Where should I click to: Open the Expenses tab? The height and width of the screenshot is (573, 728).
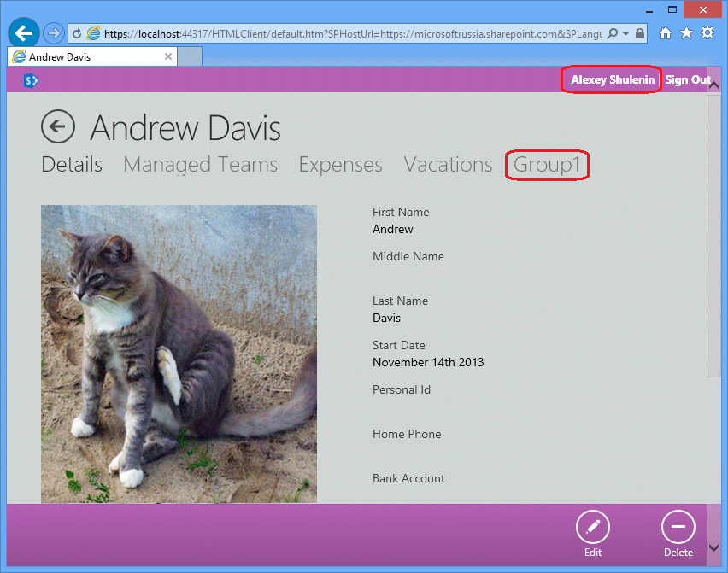(x=340, y=165)
